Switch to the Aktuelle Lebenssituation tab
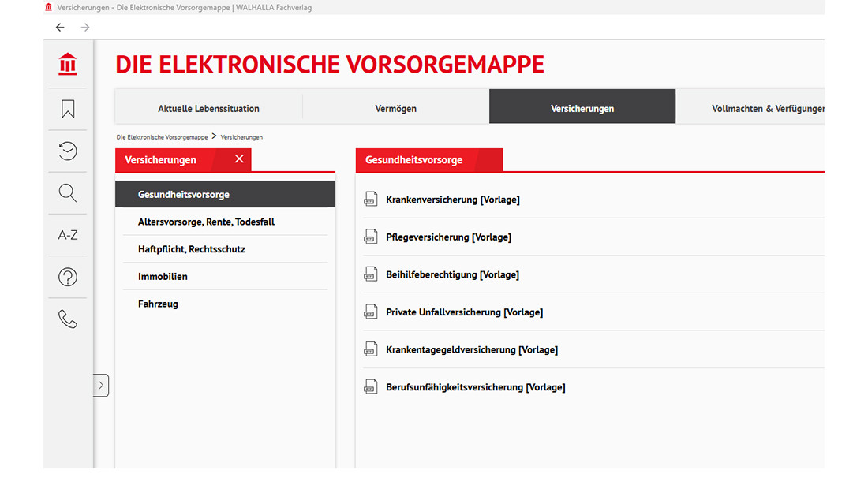The image size is (868, 485). 208,108
